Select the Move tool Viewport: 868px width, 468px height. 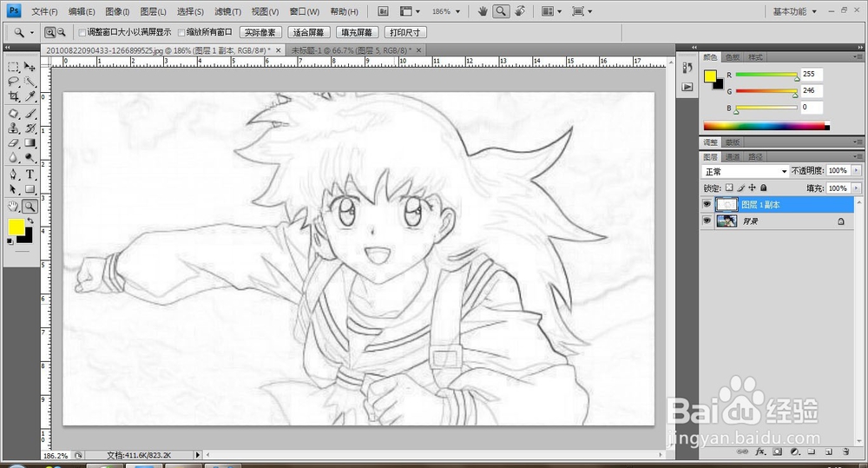click(x=30, y=67)
